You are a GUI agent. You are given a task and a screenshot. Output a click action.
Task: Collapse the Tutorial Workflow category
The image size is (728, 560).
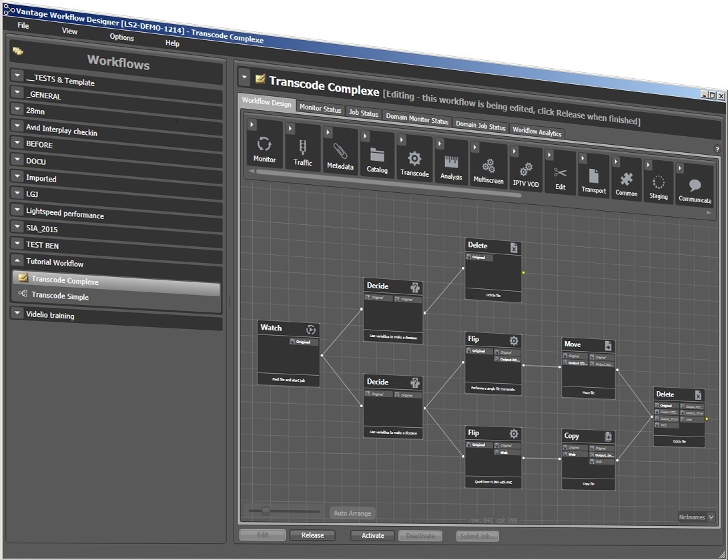[17, 260]
